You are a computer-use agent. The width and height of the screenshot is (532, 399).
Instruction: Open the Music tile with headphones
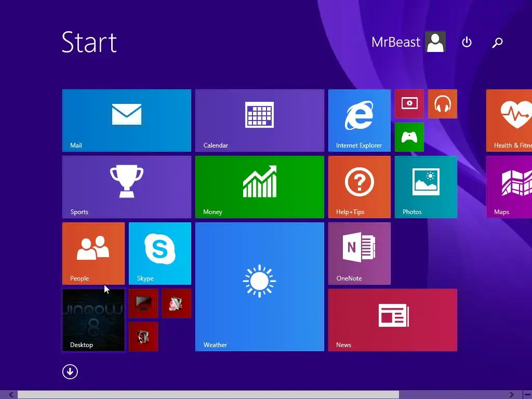(x=443, y=104)
